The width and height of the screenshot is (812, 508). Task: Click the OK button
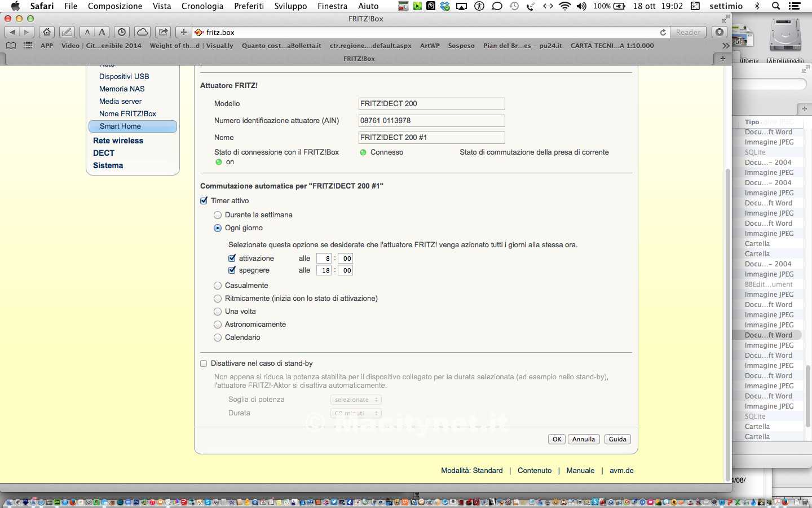point(557,439)
